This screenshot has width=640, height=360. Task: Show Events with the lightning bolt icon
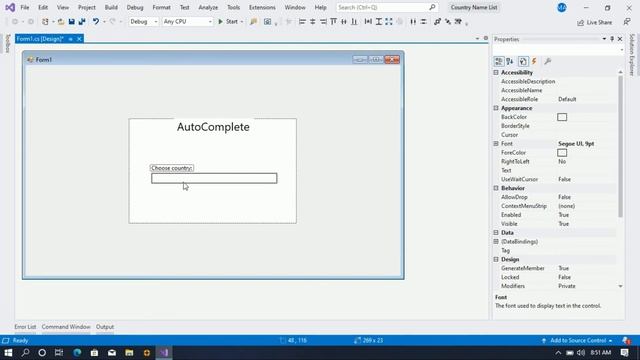(x=534, y=61)
